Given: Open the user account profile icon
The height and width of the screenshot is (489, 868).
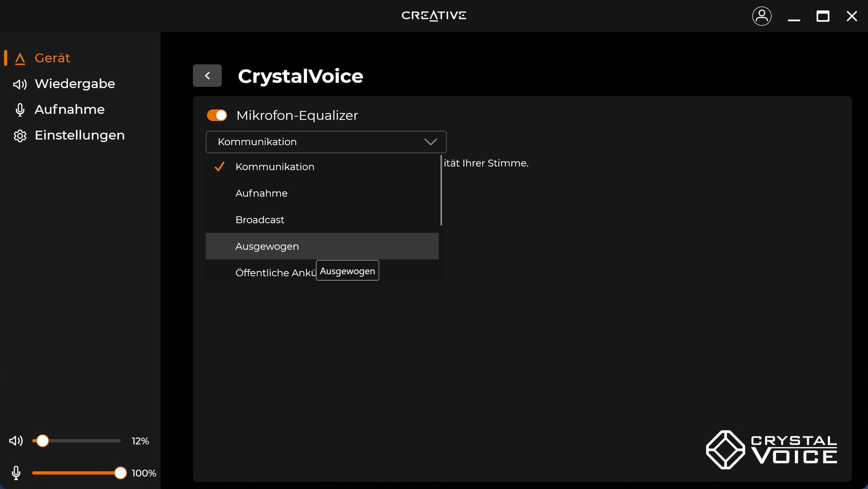Looking at the screenshot, I should [x=762, y=16].
